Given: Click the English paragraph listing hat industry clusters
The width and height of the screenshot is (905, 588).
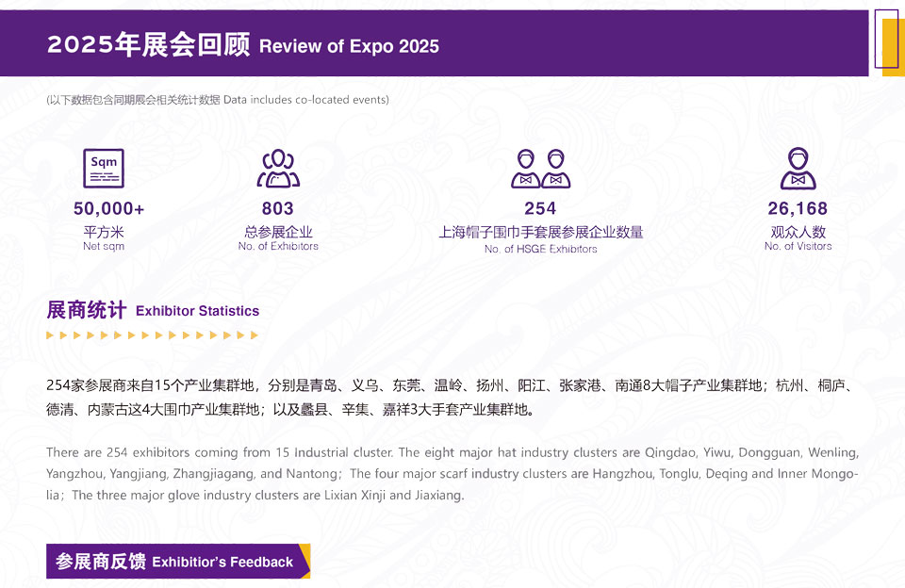Looking at the screenshot, I should (x=452, y=474).
